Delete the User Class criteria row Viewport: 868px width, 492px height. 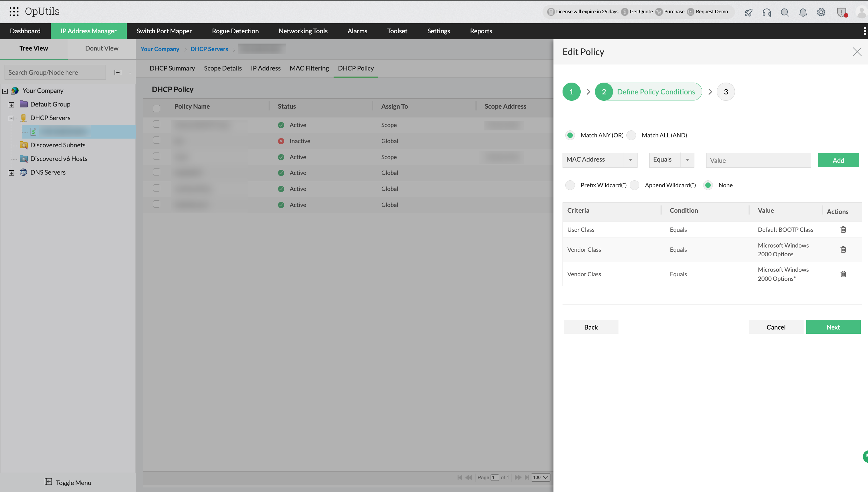click(843, 229)
